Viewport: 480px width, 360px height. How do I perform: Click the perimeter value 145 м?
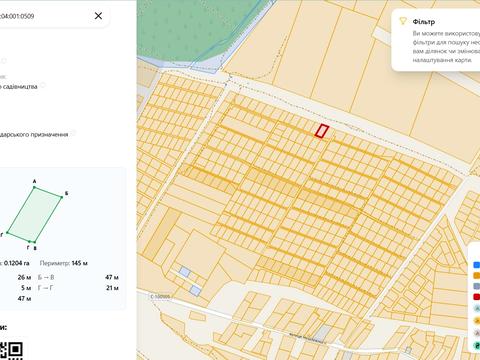point(80,263)
